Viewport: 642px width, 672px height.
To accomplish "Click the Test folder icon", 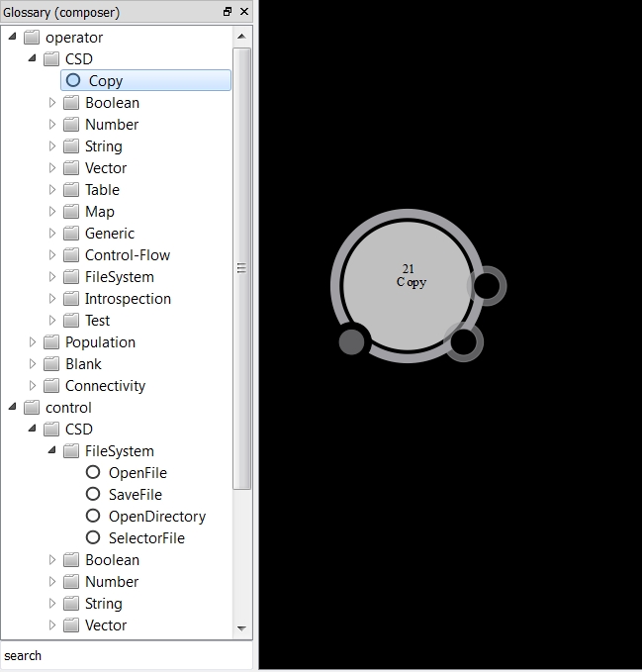I will [71, 320].
